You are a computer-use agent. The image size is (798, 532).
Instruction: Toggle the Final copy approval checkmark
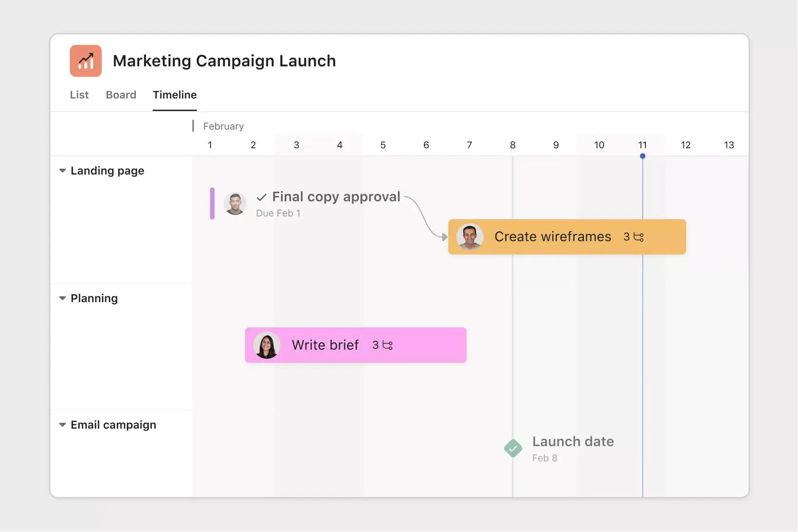261,197
